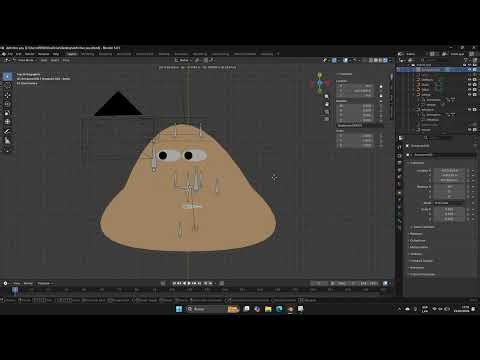Select the Scale tool in the toolbar

tap(7, 113)
